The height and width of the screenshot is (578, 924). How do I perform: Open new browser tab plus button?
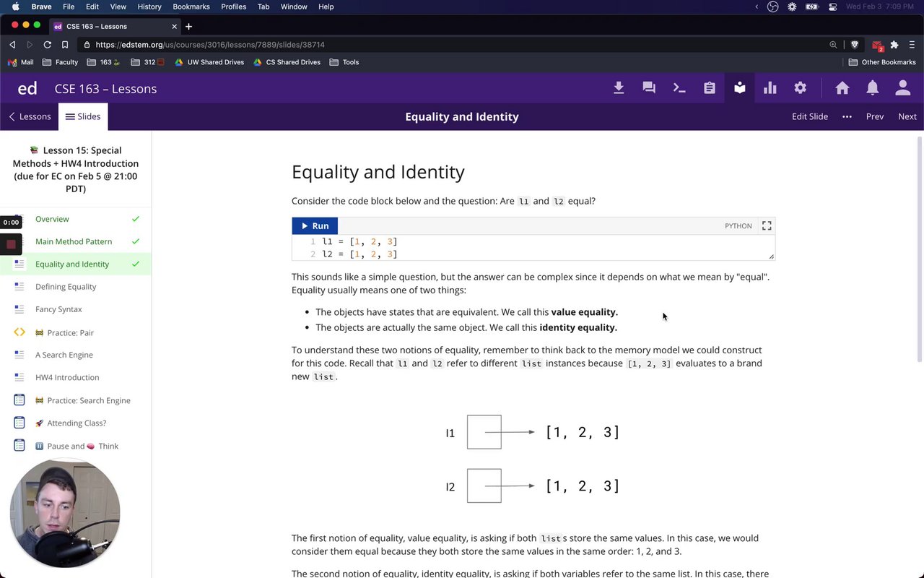188,27
